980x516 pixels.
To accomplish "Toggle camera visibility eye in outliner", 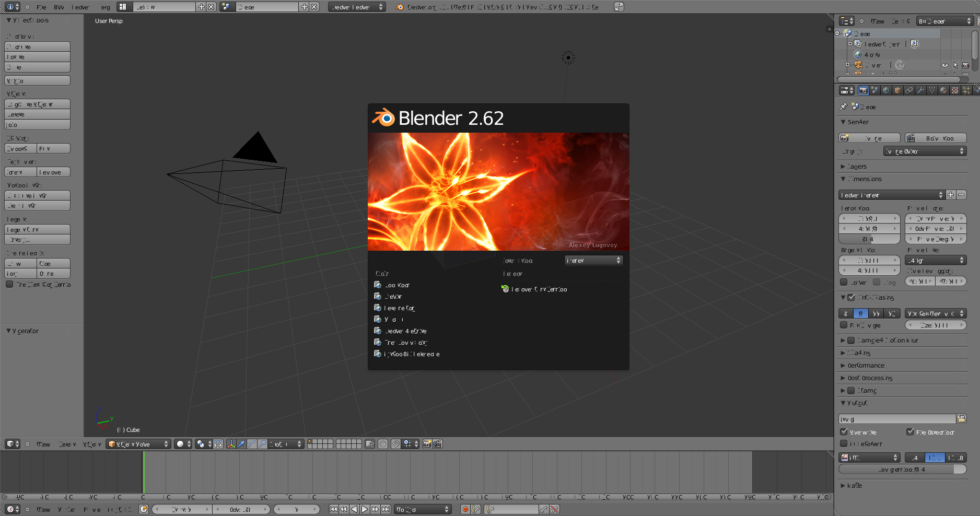I will pos(944,65).
